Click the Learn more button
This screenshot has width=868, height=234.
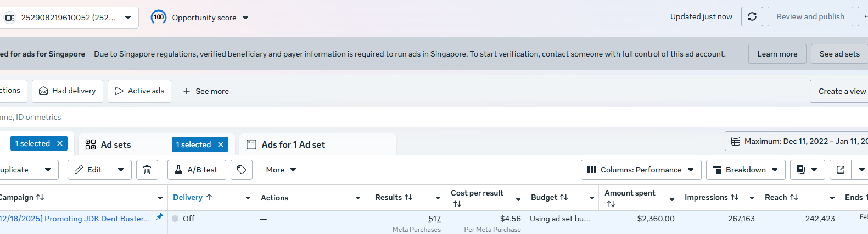777,54
